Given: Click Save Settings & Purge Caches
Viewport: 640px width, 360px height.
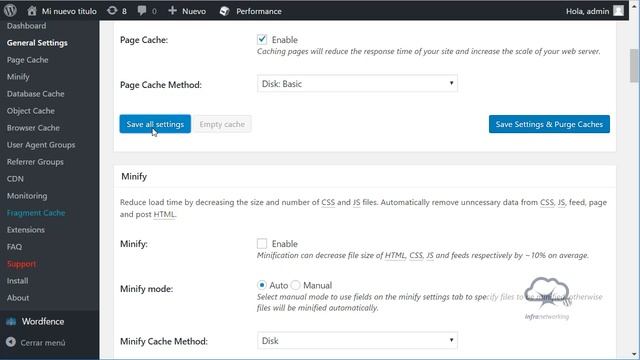Looking at the screenshot, I should pyautogui.click(x=549, y=124).
